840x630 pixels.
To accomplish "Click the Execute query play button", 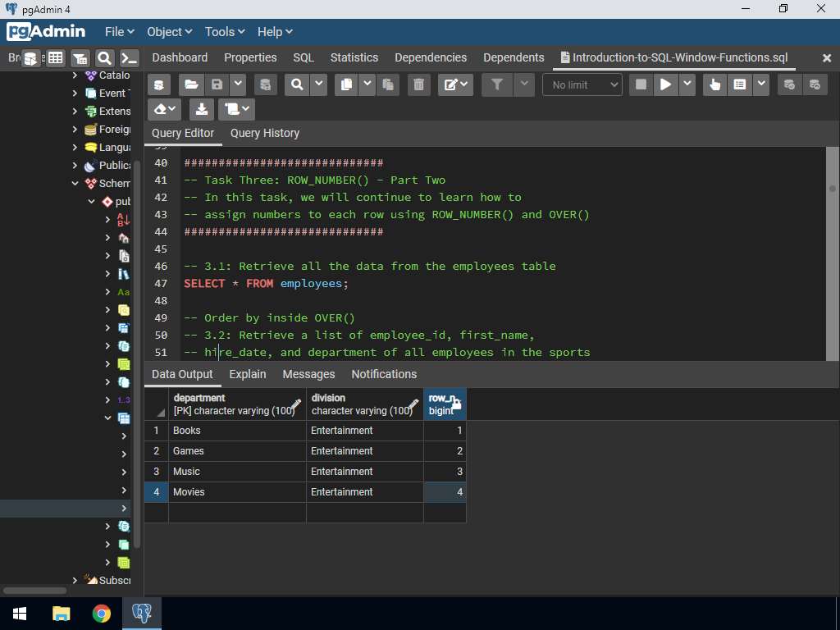I will (665, 84).
